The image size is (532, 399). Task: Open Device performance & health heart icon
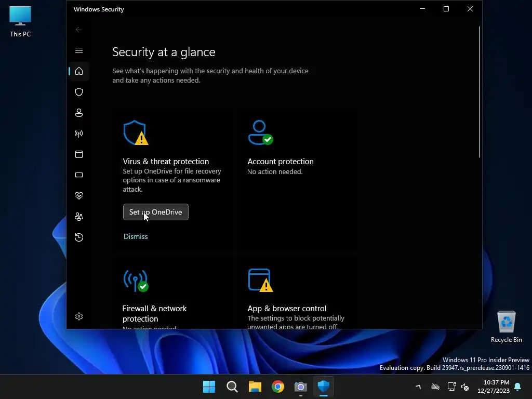tap(79, 196)
